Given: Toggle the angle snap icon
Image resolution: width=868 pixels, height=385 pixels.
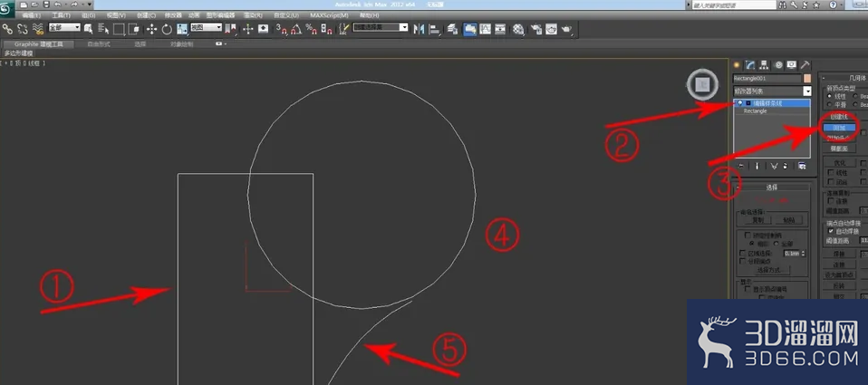Looking at the screenshot, I should tap(296, 29).
